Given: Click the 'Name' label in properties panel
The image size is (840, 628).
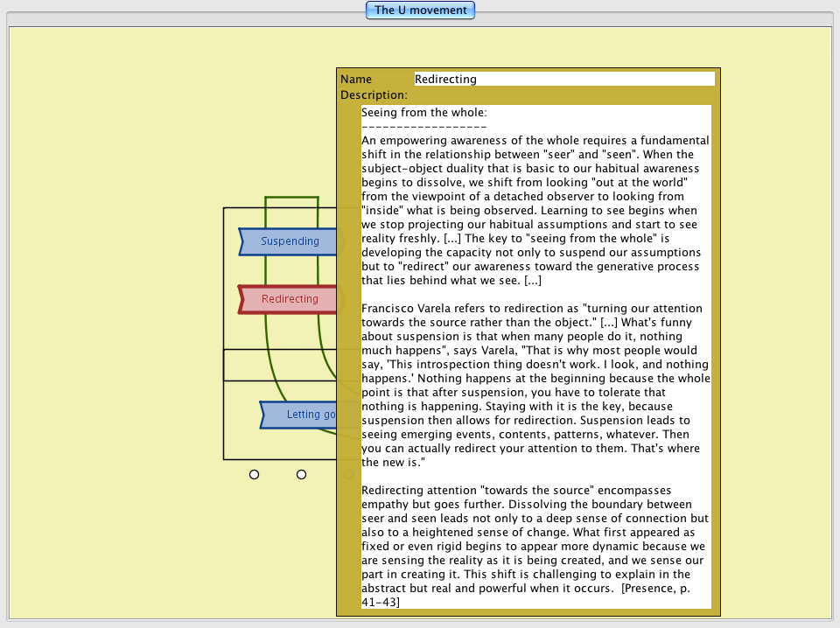Looking at the screenshot, I should (356, 80).
